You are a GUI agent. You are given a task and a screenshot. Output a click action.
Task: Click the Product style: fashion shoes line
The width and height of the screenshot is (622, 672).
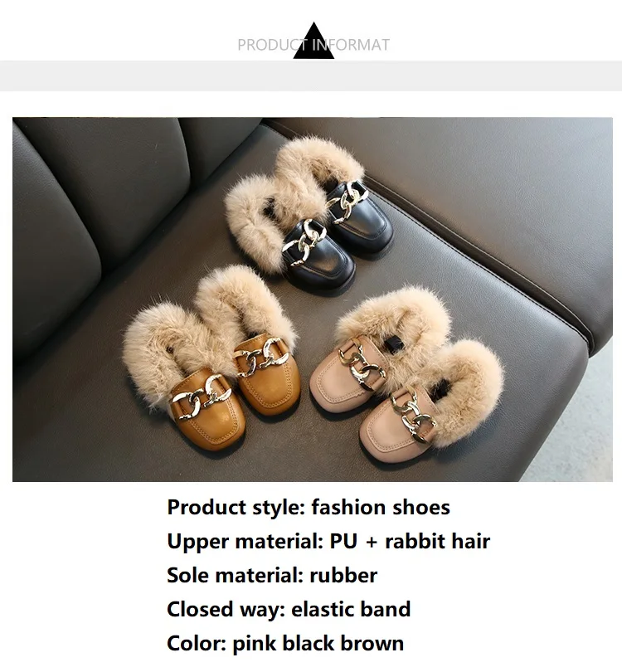(x=309, y=507)
